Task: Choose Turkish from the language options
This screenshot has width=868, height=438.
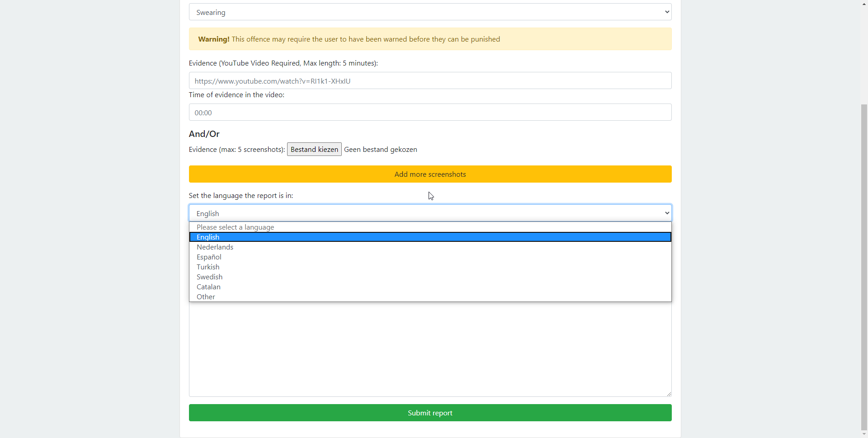Action: 430,267
